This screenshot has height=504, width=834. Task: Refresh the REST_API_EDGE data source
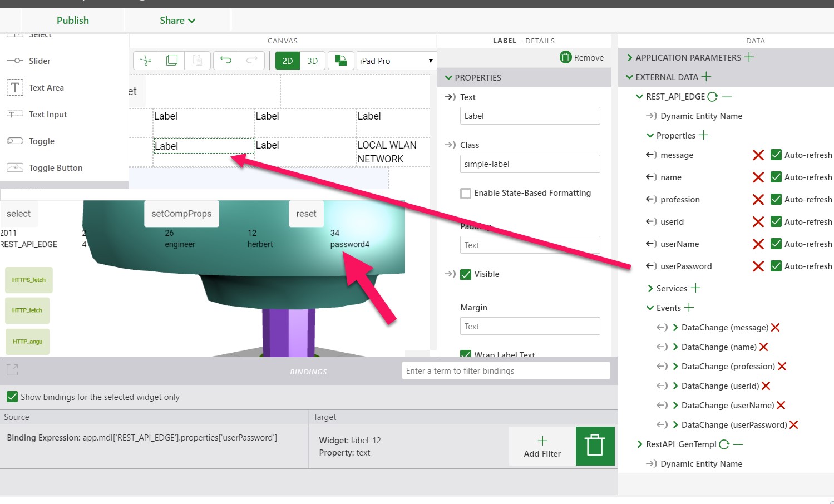coord(714,96)
